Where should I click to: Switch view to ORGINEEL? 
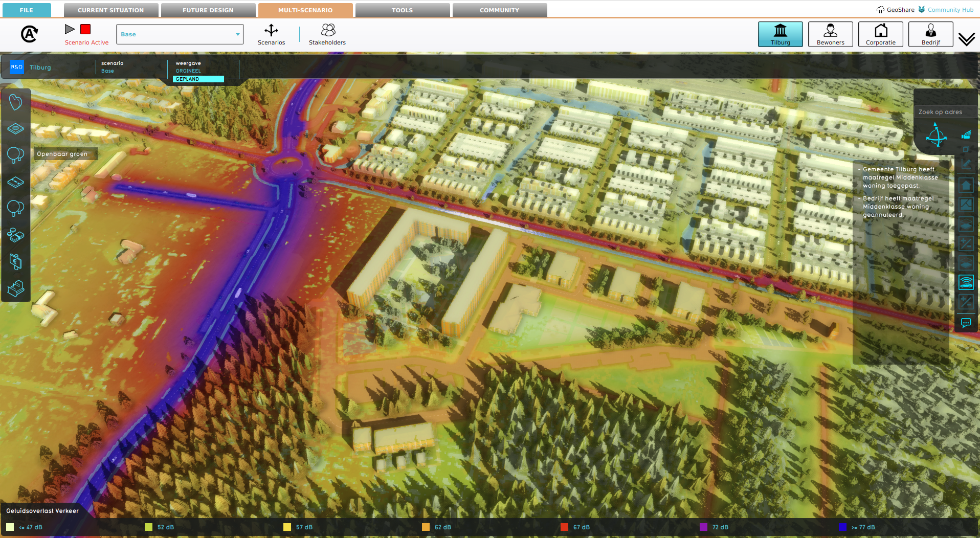tap(188, 71)
